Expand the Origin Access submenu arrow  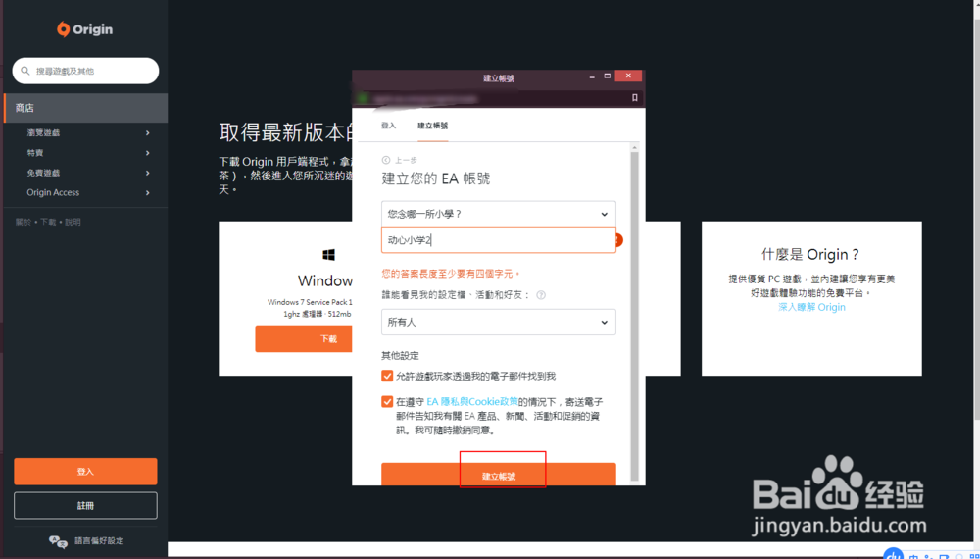pyautogui.click(x=148, y=193)
